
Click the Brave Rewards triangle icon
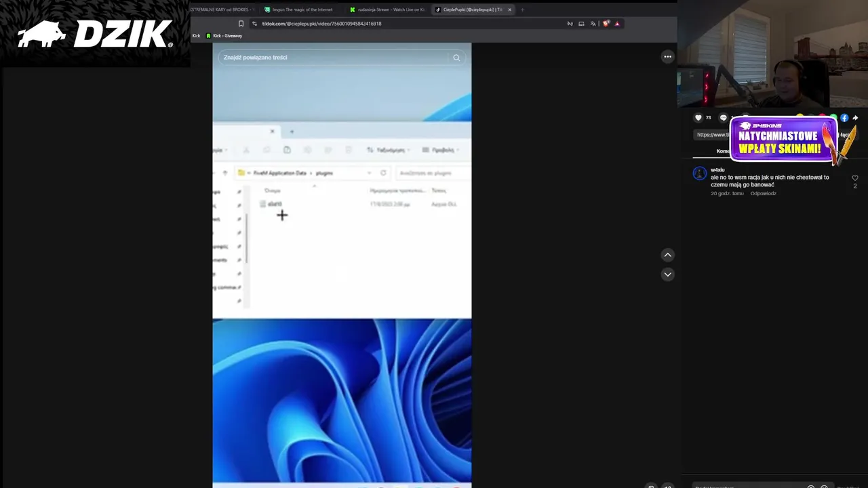(x=617, y=24)
